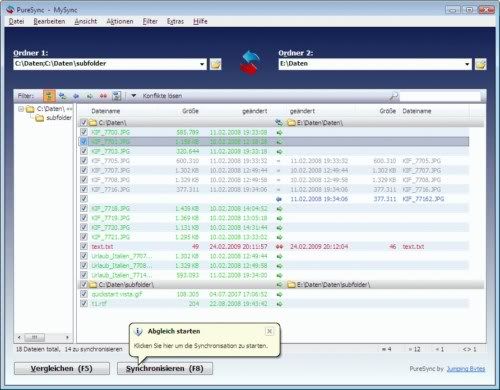The width and height of the screenshot is (500, 390).
Task: Open the Filter menu
Action: tap(150, 21)
